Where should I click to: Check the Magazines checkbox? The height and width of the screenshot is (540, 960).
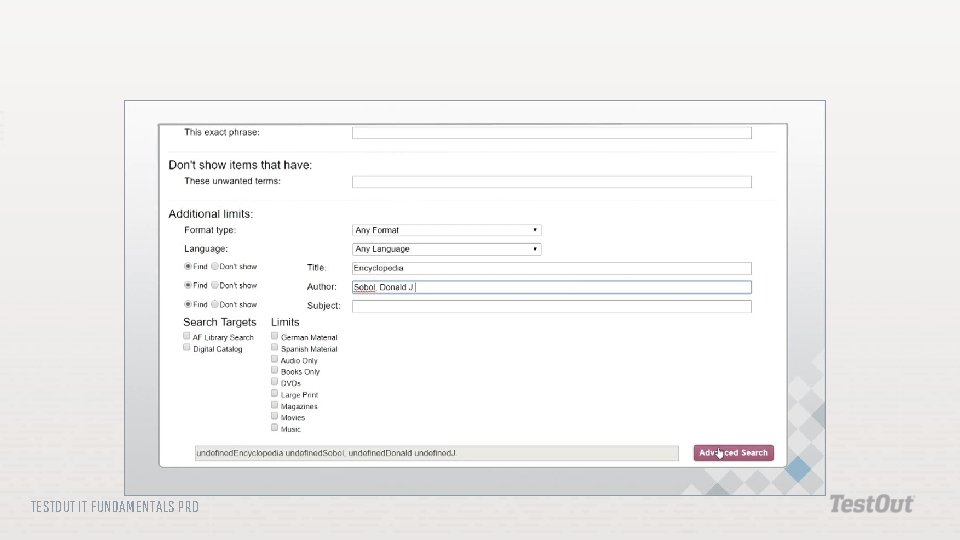(274, 405)
